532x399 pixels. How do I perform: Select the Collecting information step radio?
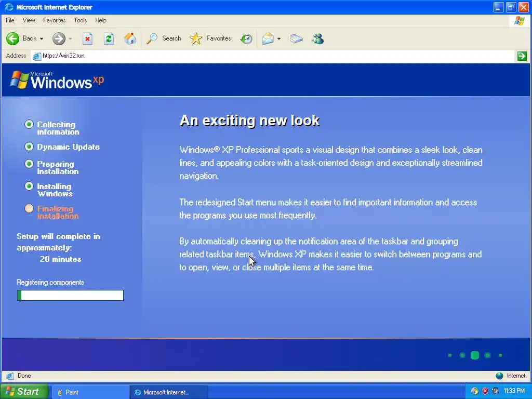[29, 125]
